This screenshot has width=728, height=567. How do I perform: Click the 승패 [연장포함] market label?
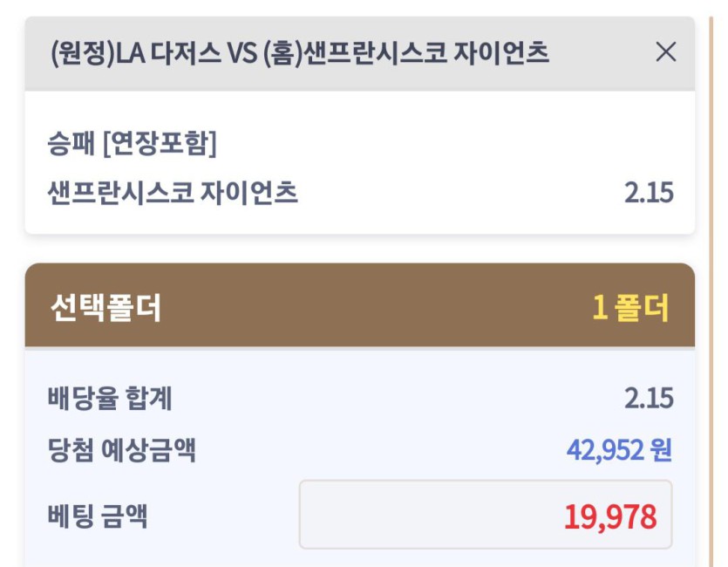click(132, 143)
